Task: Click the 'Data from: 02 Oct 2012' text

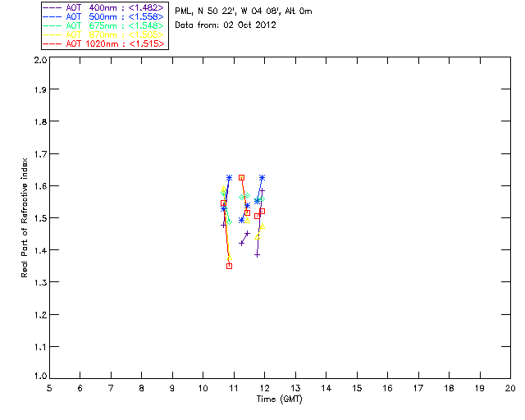Action: tap(226, 25)
